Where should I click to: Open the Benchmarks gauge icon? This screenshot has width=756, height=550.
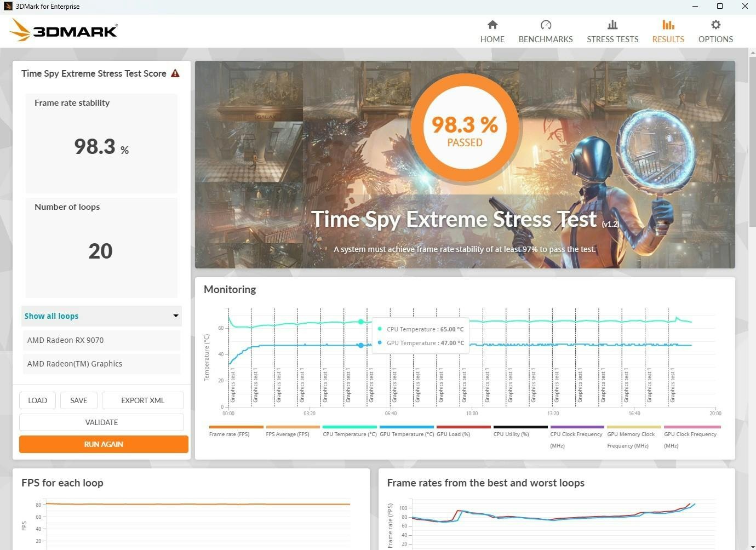546,25
